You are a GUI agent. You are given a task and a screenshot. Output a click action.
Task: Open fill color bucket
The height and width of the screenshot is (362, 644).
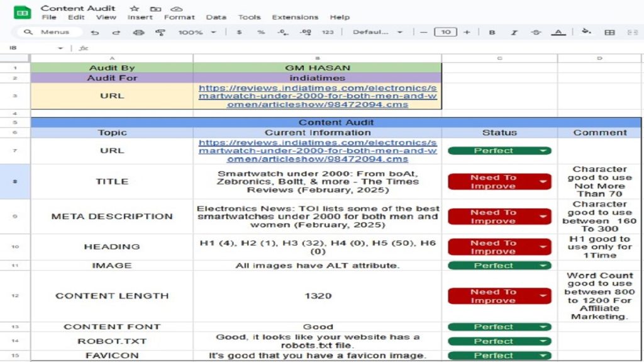click(x=587, y=31)
